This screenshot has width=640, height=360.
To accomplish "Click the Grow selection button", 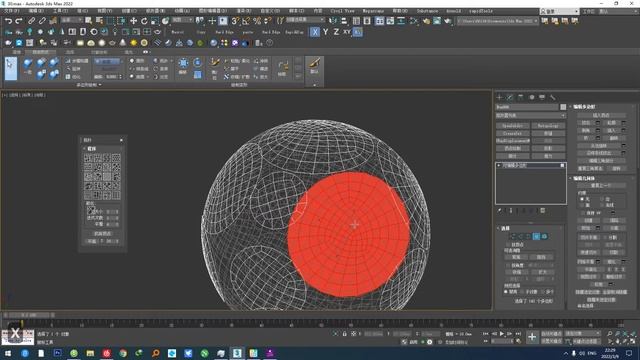I will pyautogui.click(x=542, y=272).
